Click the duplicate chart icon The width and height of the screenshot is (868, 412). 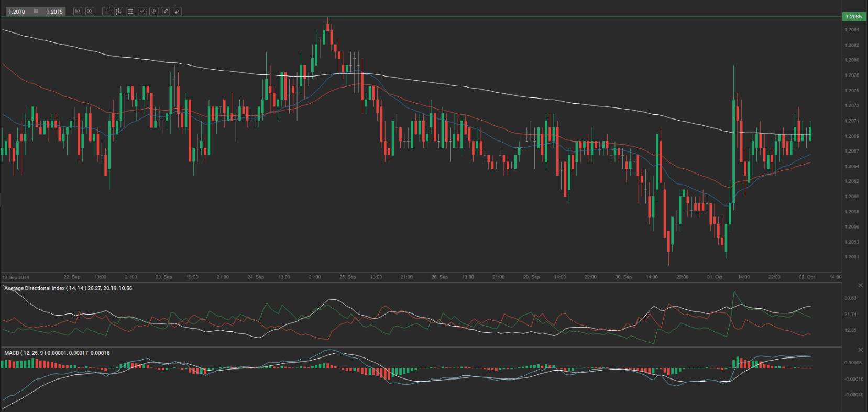(x=154, y=12)
